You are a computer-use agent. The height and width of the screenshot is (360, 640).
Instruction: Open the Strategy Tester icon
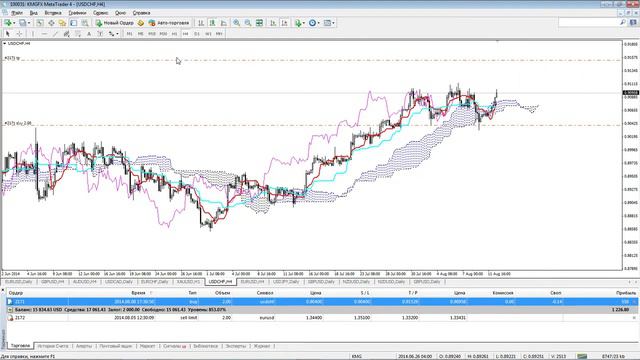point(84,23)
